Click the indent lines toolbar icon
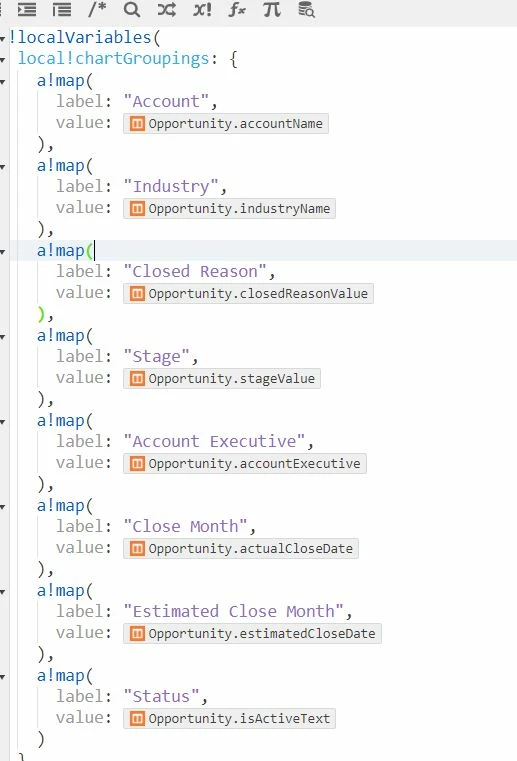 tap(27, 10)
